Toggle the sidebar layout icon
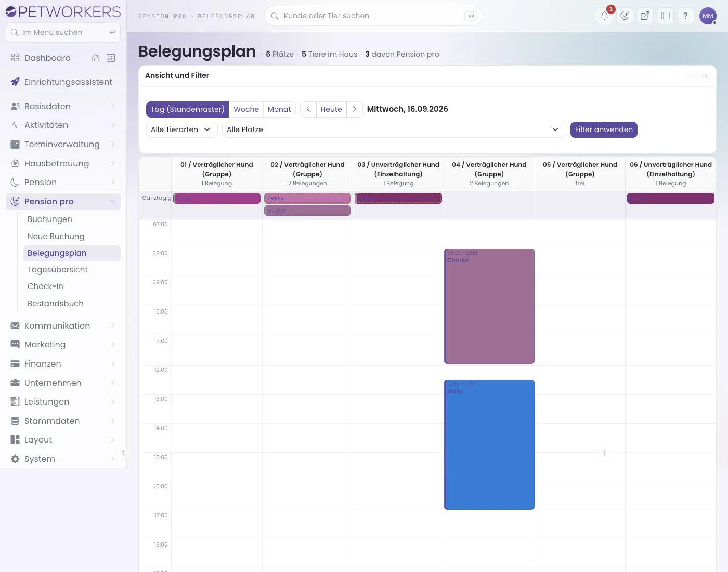This screenshot has width=728, height=572. pyautogui.click(x=665, y=16)
